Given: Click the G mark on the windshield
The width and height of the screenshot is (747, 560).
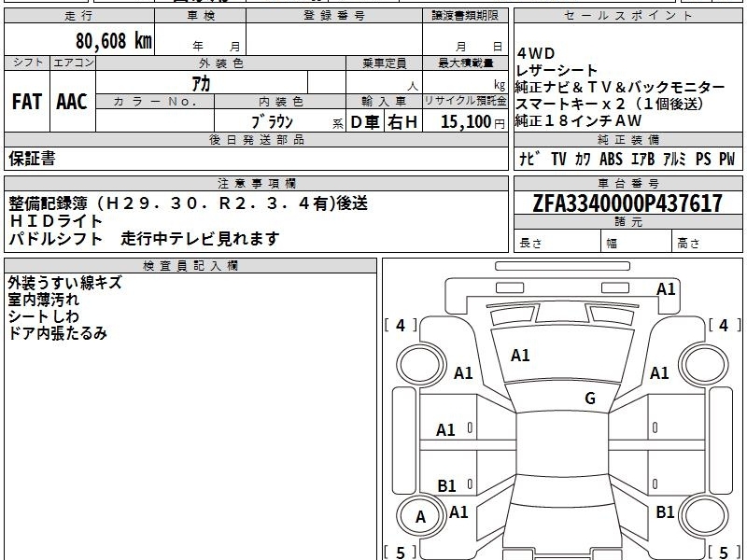Looking at the screenshot, I should click(590, 399).
